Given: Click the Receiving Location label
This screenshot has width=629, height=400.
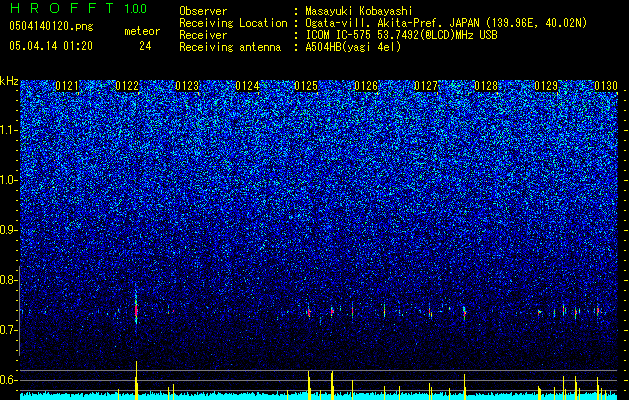Looking at the screenshot, I should point(233,23).
